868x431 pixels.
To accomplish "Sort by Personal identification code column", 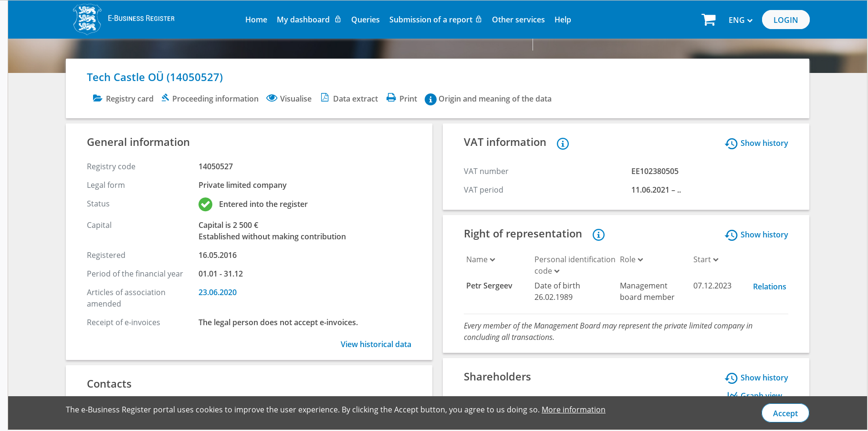I will [575, 265].
